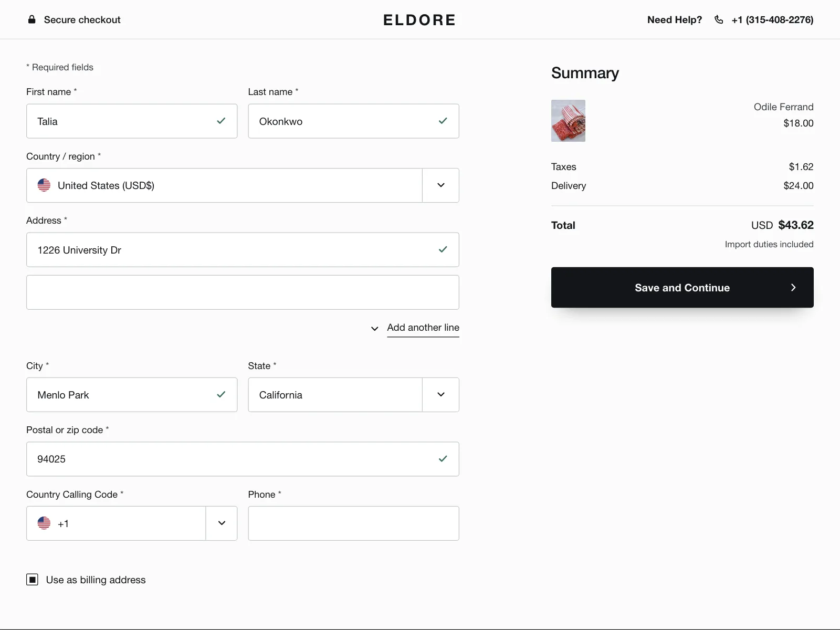Viewport: 840px width, 630px height.
Task: Click the +1 (315-408-2276) phone number
Action: (772, 19)
